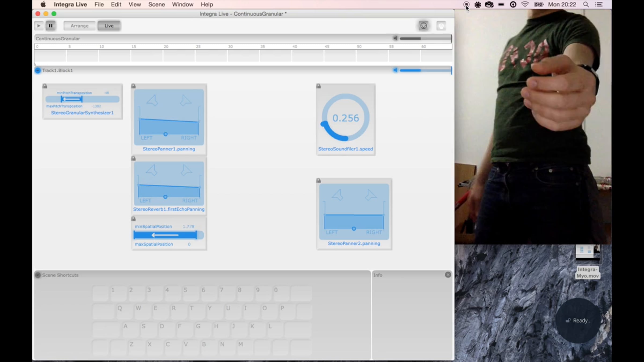Click the minSpatialPosition range slider
This screenshot has width=644, height=362.
pyautogui.click(x=169, y=235)
